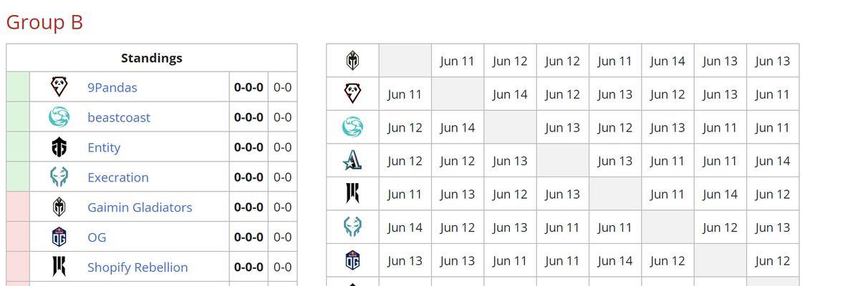
Task: Click the OG logo in schedule grid
Action: pos(352,261)
